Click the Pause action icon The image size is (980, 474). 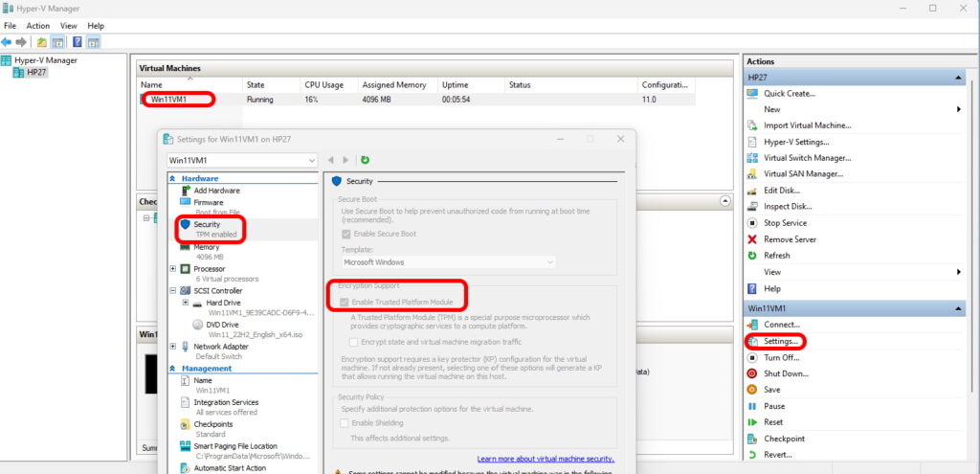tap(752, 406)
